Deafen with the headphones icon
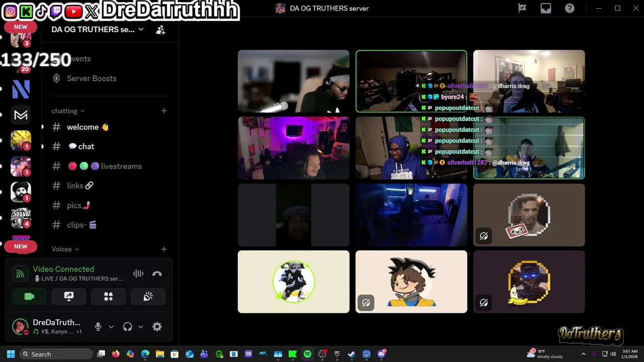 point(127,327)
